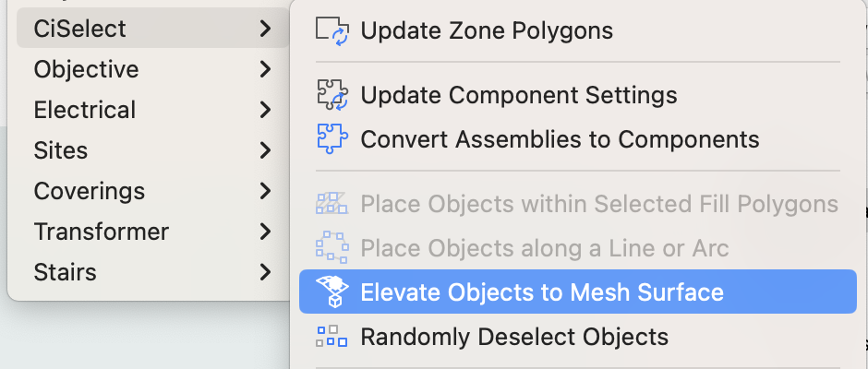Expand the Electrical submenu arrow

(x=266, y=110)
